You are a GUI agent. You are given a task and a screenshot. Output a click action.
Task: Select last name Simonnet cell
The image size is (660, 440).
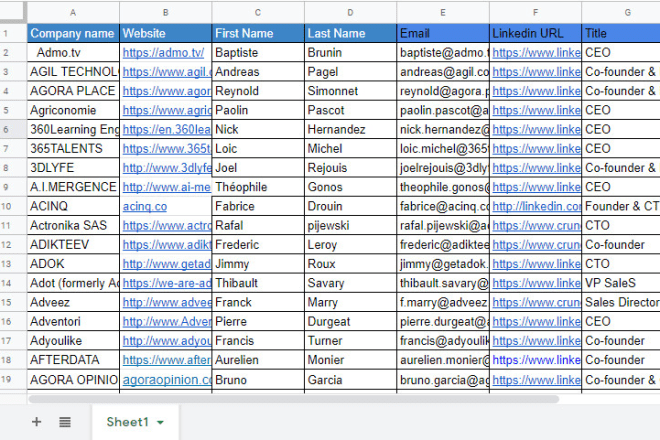pos(350,91)
